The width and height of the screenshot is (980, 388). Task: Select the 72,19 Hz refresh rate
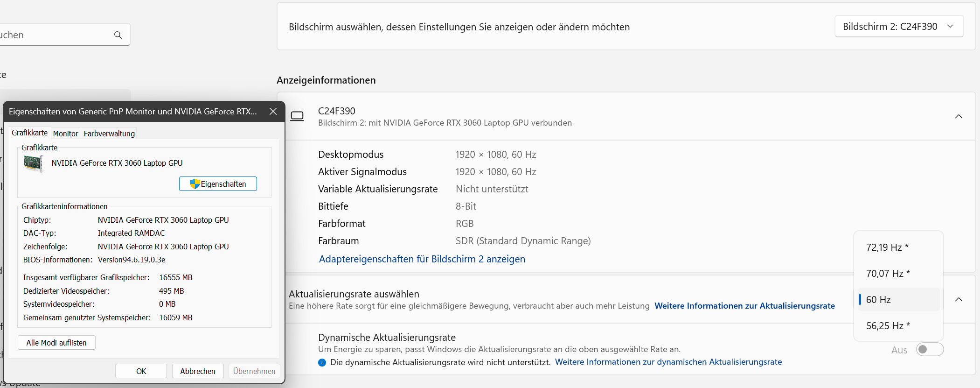(x=887, y=247)
